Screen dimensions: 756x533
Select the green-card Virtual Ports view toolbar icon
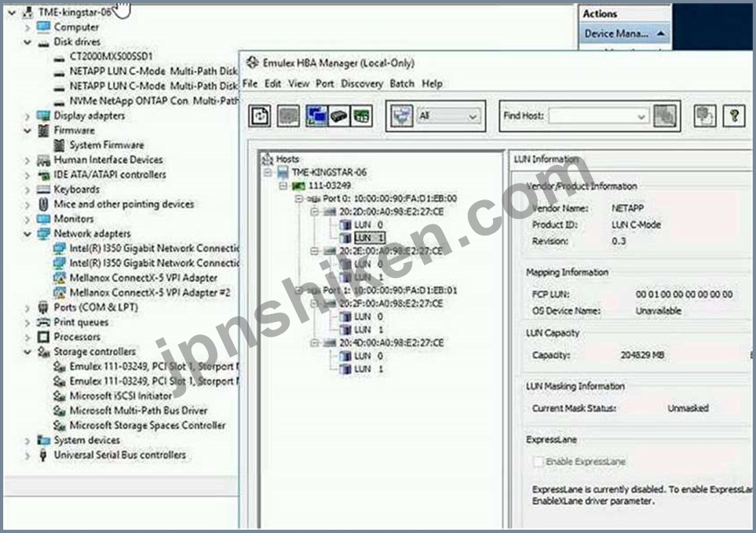tap(362, 115)
